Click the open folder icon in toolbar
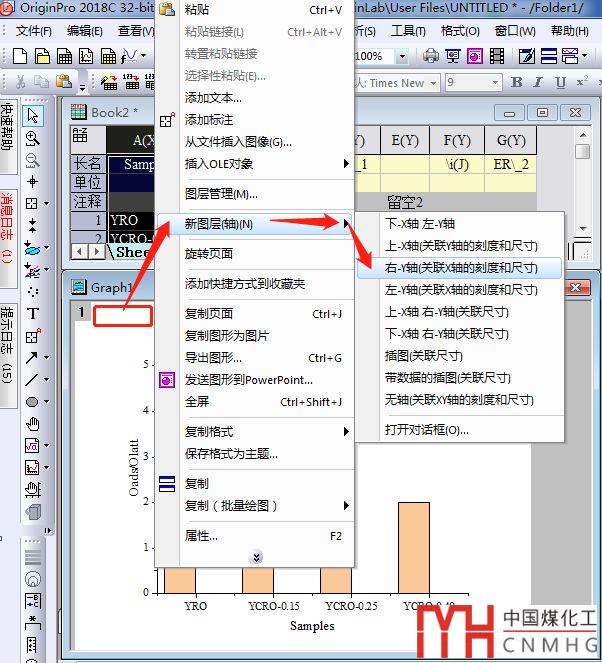 [42, 56]
